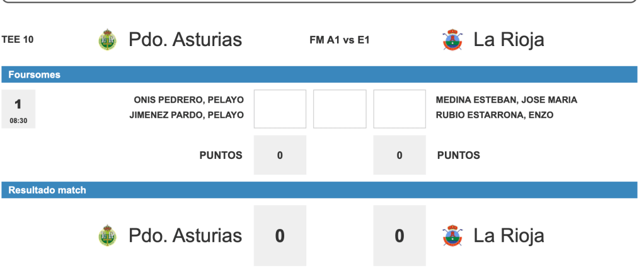Click the middle empty score box in Foursomes
The height and width of the screenshot is (275, 644).
[340, 108]
